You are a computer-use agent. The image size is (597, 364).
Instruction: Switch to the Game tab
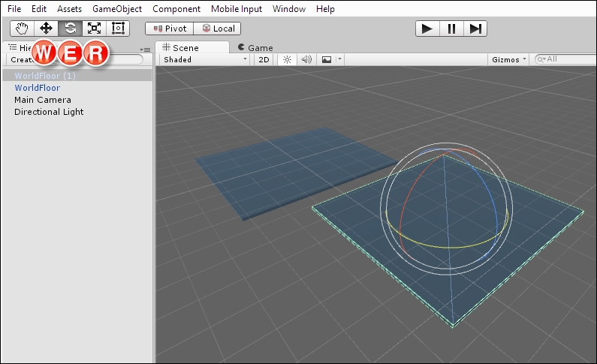255,47
